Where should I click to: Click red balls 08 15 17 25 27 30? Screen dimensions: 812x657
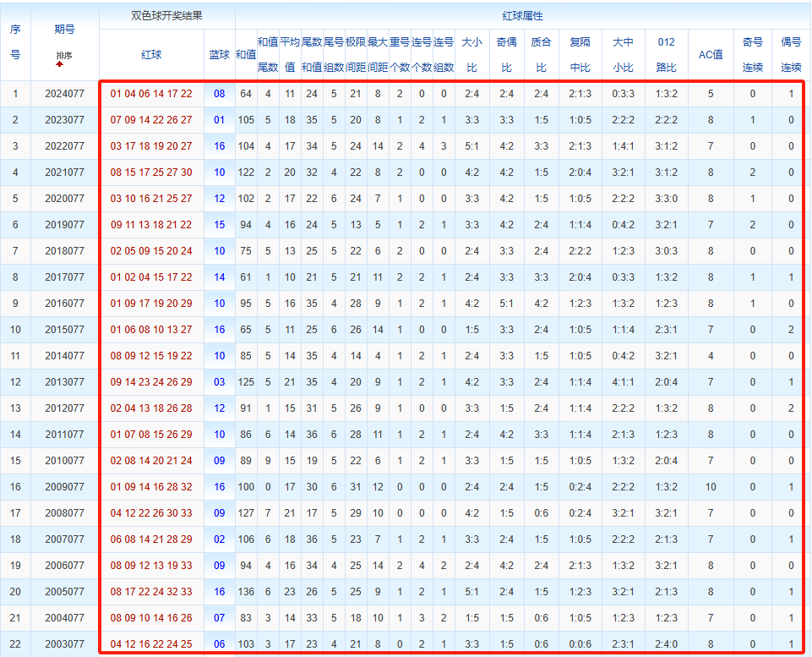click(x=151, y=172)
